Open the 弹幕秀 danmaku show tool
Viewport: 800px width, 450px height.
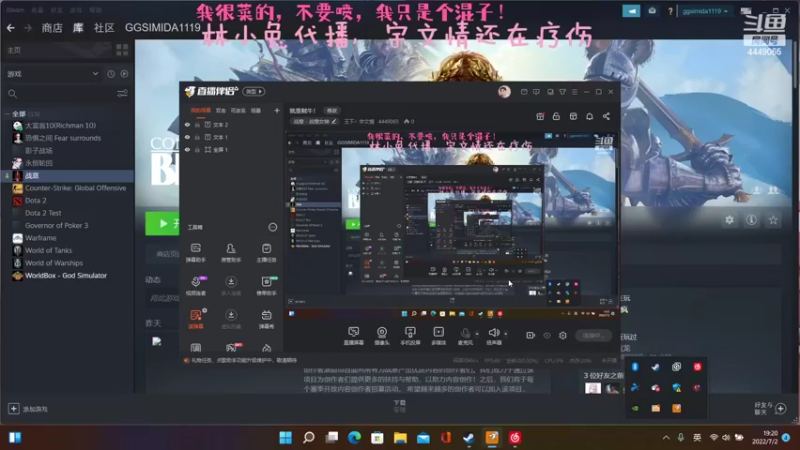pyautogui.click(x=266, y=318)
